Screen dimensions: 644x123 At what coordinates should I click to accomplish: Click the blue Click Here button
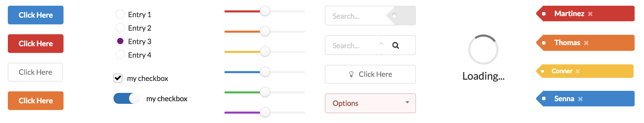click(36, 15)
